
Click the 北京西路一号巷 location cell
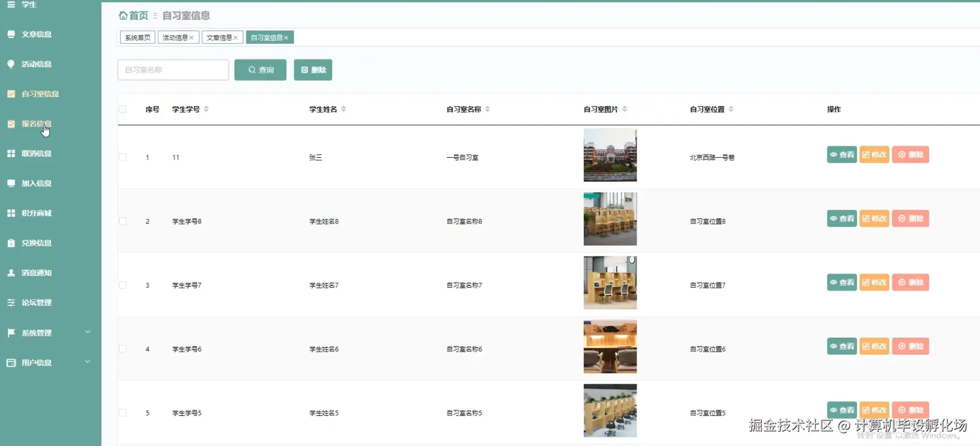tap(712, 157)
